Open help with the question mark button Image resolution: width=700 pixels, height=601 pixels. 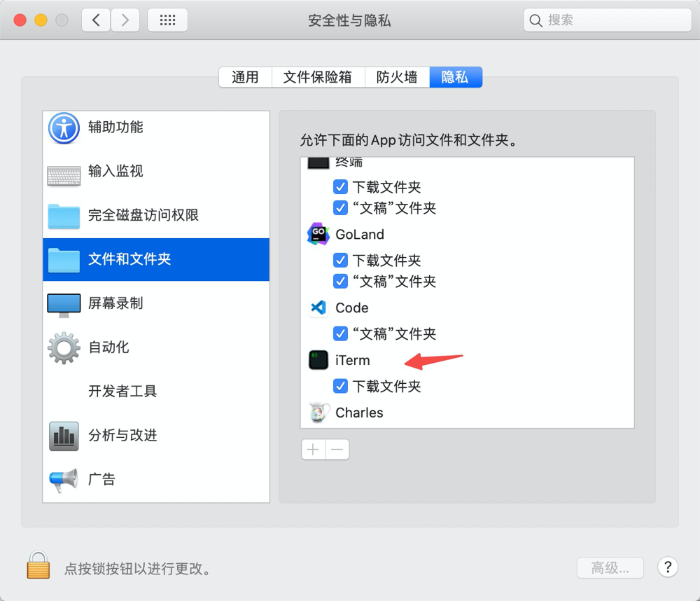point(668,567)
